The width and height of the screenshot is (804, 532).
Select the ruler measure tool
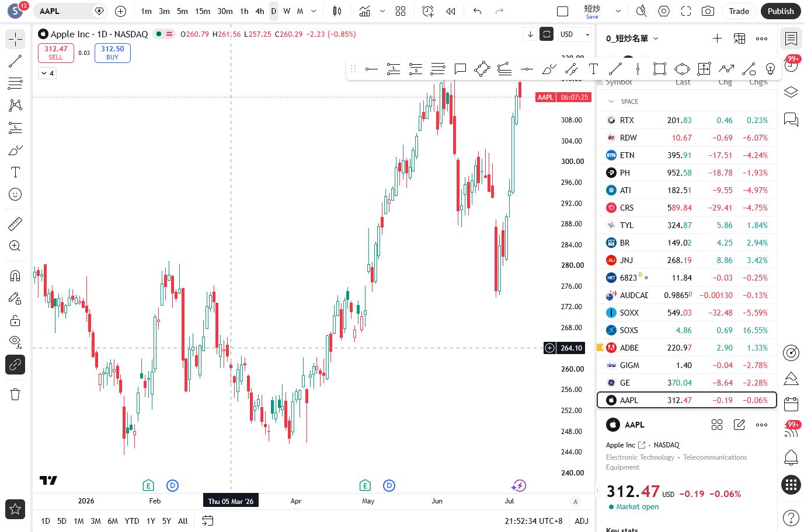coord(15,223)
